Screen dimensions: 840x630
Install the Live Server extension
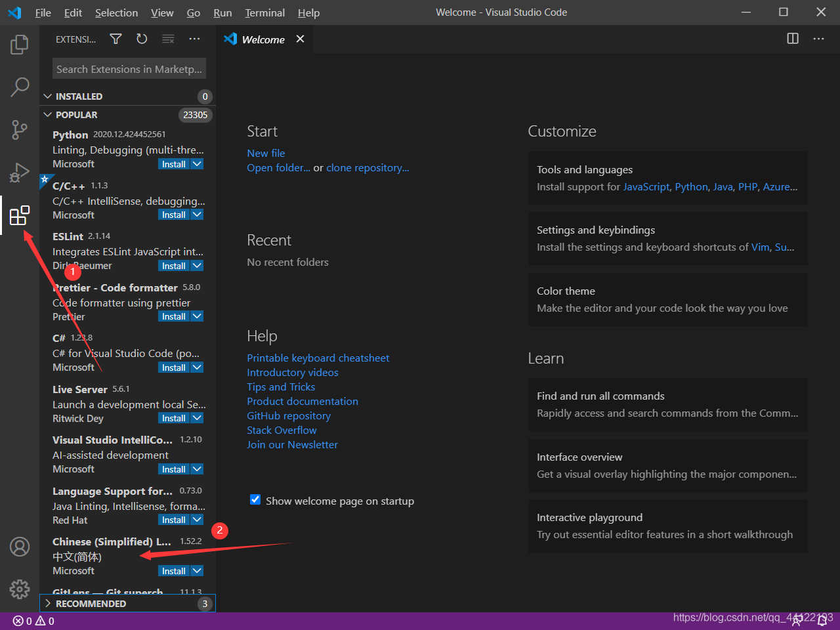174,418
